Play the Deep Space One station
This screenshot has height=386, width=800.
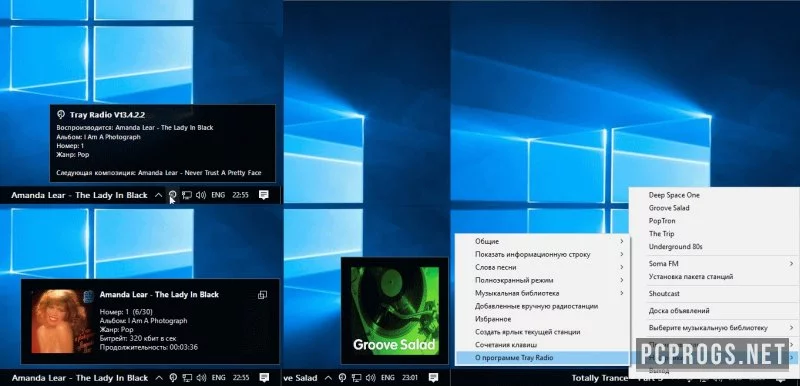tap(714, 195)
